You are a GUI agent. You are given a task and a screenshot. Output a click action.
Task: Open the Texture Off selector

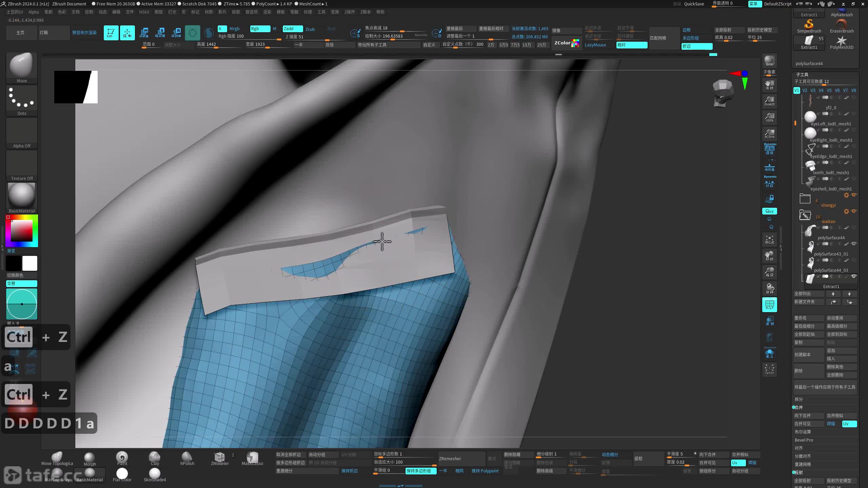22,165
